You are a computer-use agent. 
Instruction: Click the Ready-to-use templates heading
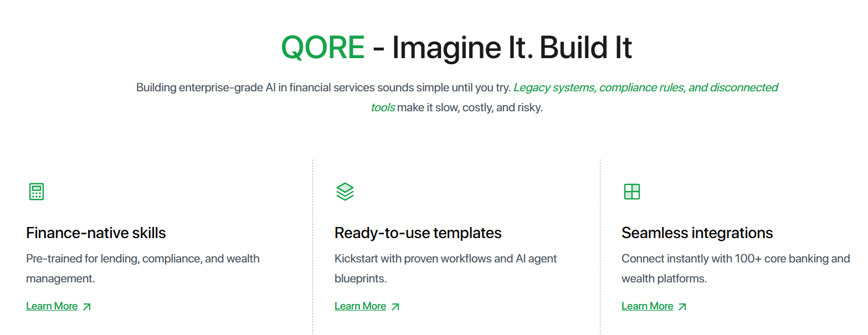[x=418, y=233]
